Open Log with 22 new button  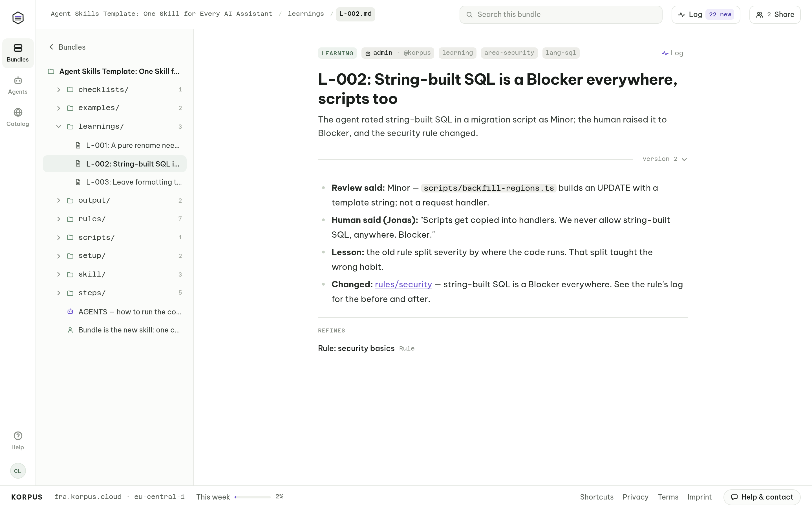[x=706, y=14]
